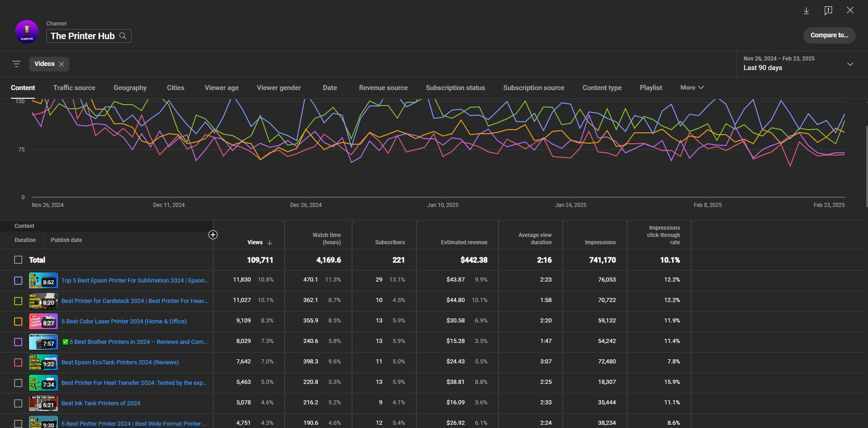Open the send feedback icon

(828, 10)
